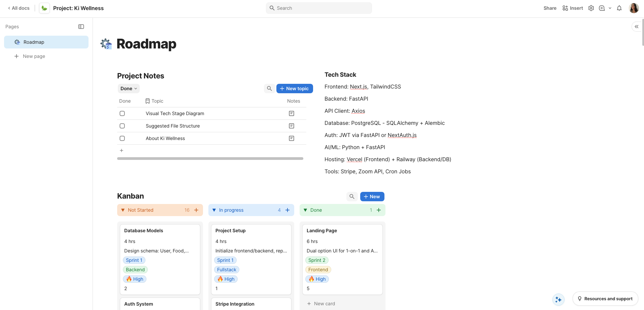Open the settings gear in the top bar
This screenshot has width=644, height=310.
tap(591, 8)
